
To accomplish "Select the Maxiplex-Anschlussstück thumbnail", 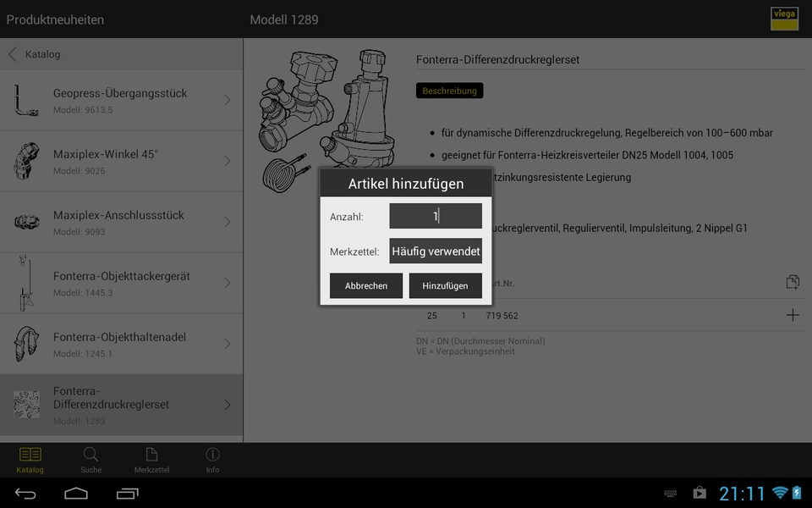I will tap(26, 223).
